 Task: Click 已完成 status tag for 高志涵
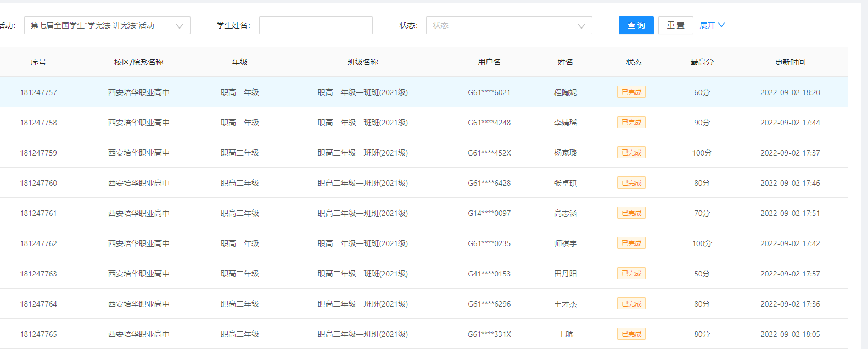631,213
